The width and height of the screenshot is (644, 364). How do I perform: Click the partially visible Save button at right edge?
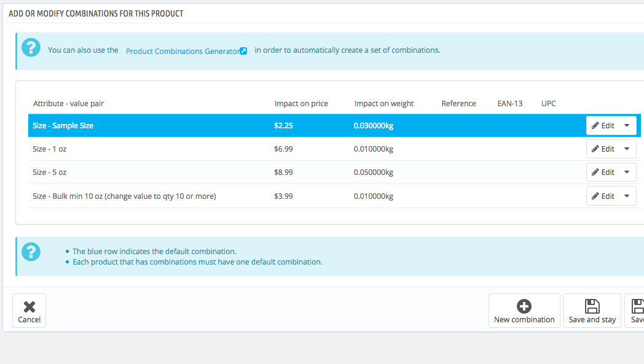tap(635, 311)
